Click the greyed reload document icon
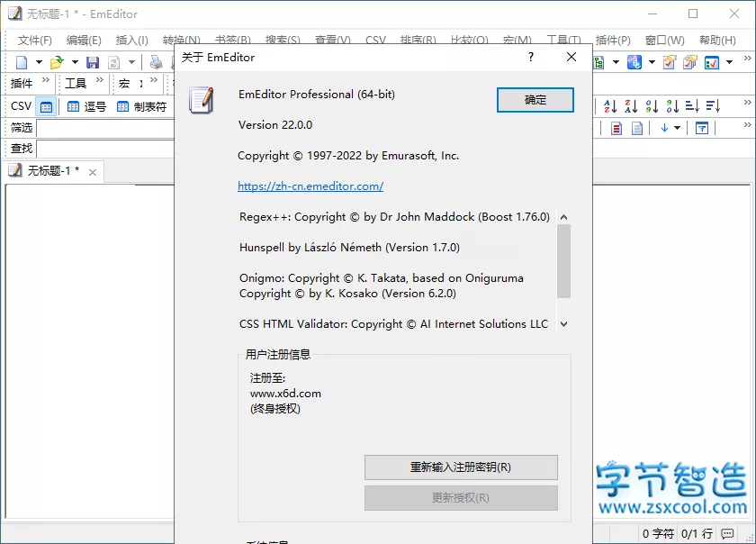The image size is (756, 544). [x=113, y=62]
